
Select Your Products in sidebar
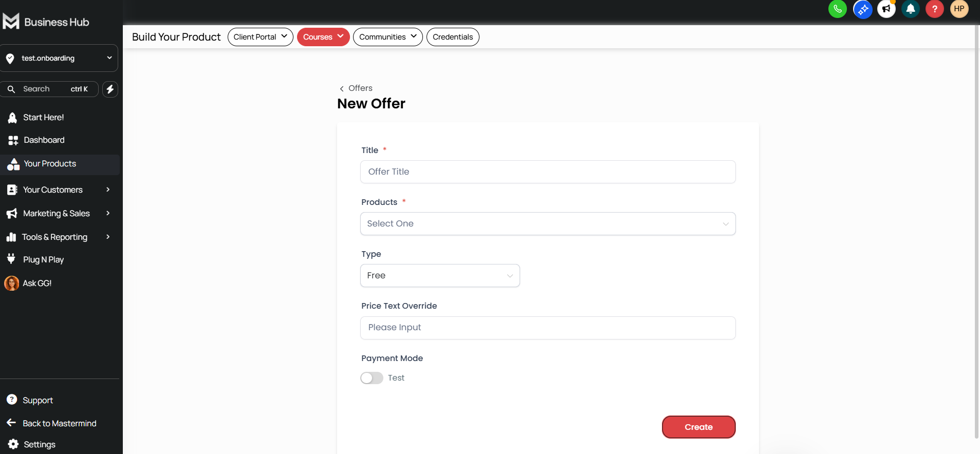[x=60, y=164]
